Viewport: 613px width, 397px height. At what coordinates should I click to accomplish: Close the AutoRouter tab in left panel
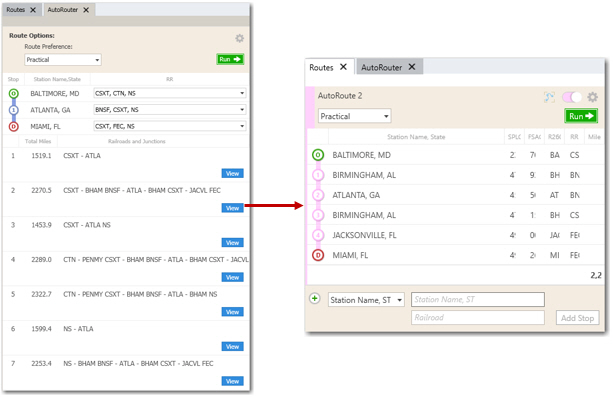[x=86, y=10]
